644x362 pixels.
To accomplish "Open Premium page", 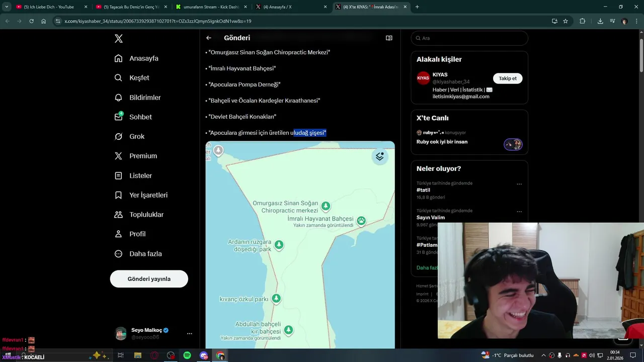I will pyautogui.click(x=135, y=156).
